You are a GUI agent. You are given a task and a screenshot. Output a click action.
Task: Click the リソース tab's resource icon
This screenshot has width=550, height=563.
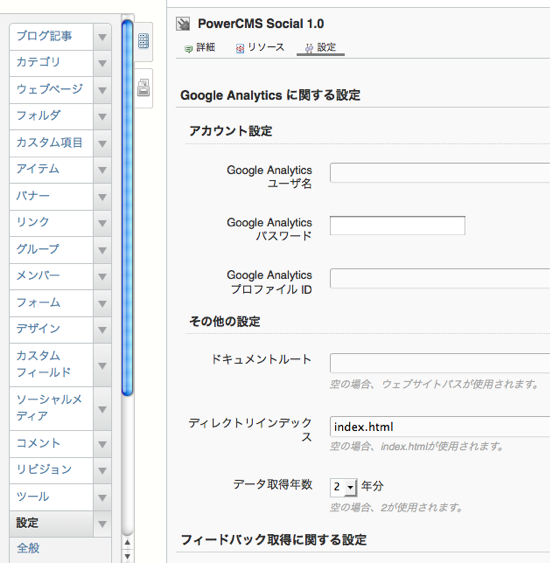tap(240, 48)
